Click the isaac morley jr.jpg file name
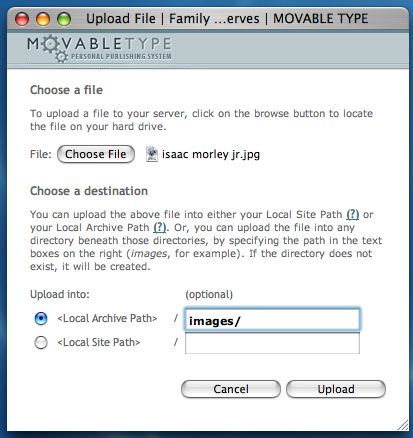Viewport: 413px width, 438px height. (x=211, y=155)
